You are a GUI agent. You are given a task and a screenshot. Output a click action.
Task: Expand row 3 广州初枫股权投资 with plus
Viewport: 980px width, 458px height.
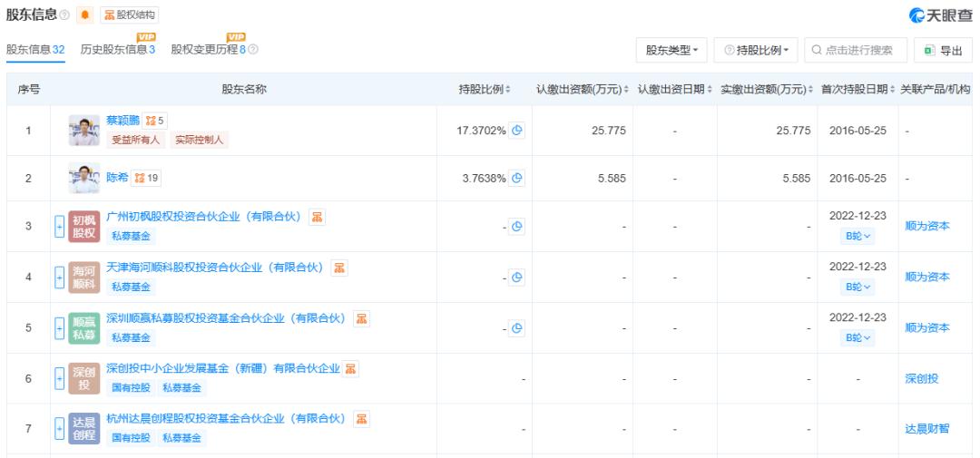pyautogui.click(x=59, y=226)
